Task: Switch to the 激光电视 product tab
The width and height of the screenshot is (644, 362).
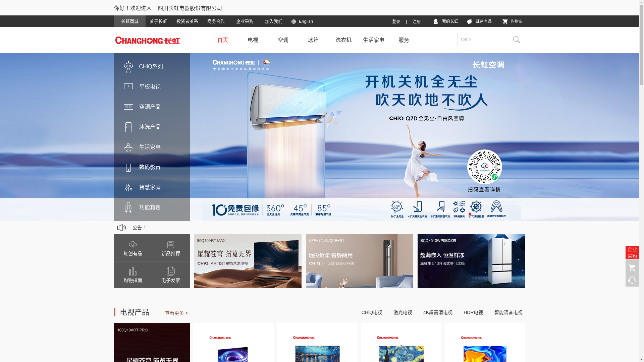Action: coord(402,312)
